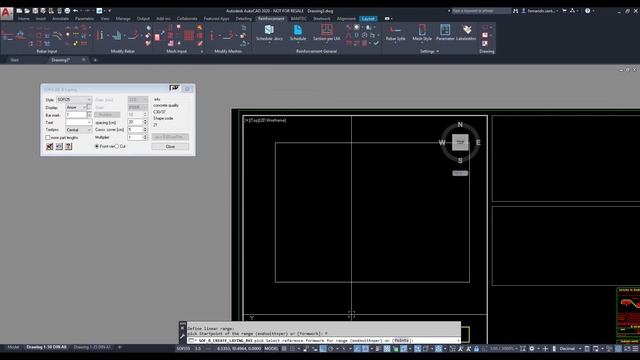Click the status bar settings gear icon
The image size is (640, 360).
(x=531, y=349)
